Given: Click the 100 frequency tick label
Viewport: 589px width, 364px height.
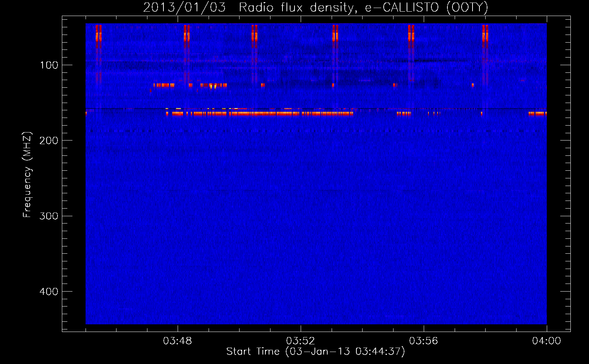Looking at the screenshot, I should pyautogui.click(x=49, y=65).
